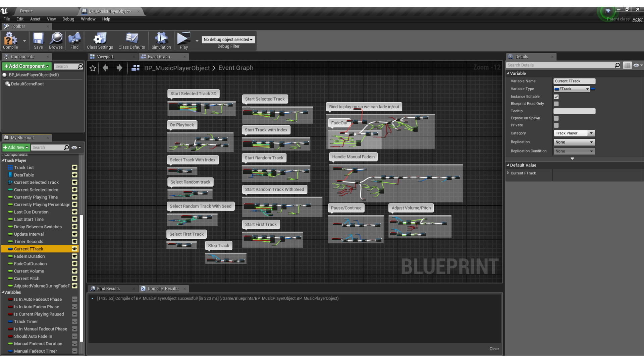Save the Blueprint asset
The image size is (644, 362).
(x=38, y=40)
